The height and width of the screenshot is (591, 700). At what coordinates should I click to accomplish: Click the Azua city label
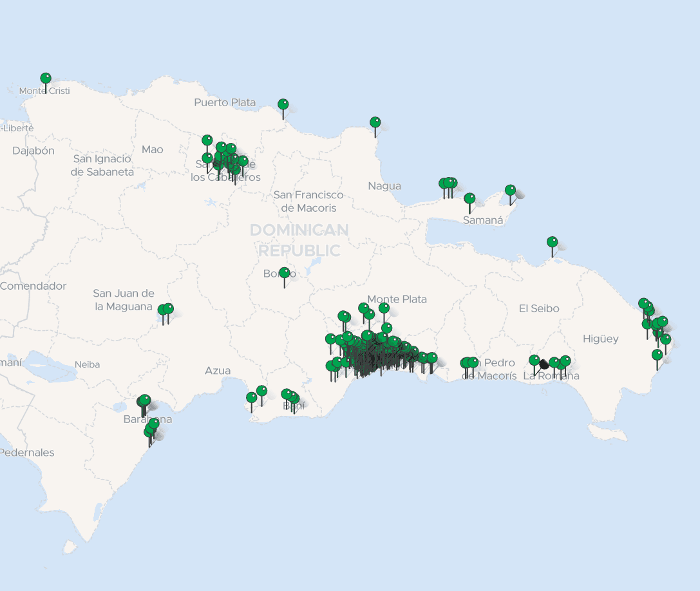coord(218,370)
